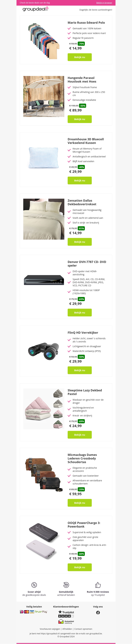Open the Facebook icon under Volg ons
The width and height of the screenshot is (132, 644).
tap(98, 612)
